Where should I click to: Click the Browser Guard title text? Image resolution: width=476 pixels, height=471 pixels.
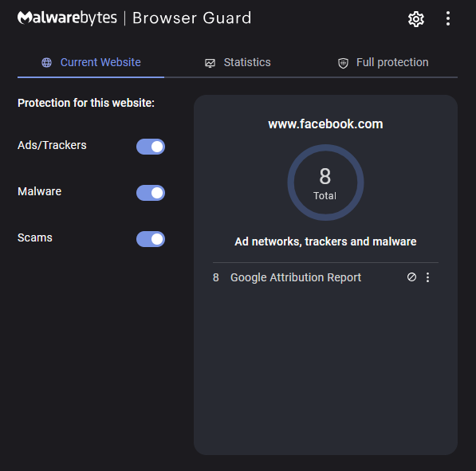(192, 18)
